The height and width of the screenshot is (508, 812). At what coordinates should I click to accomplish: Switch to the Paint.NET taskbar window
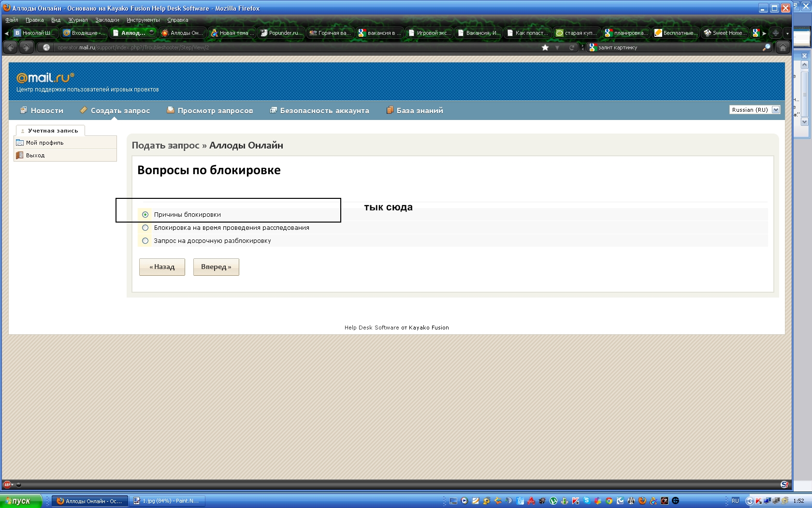click(x=168, y=501)
